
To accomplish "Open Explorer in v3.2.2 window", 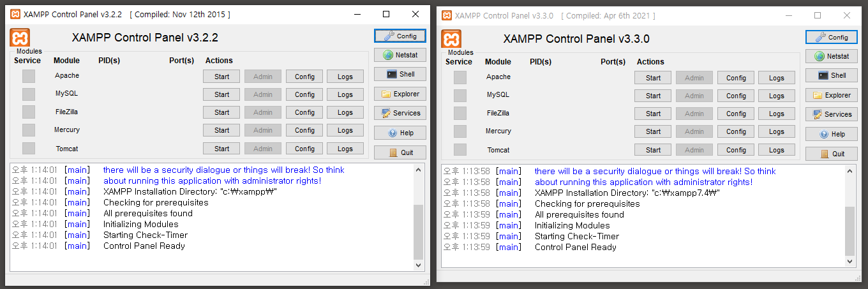I will pyautogui.click(x=400, y=94).
